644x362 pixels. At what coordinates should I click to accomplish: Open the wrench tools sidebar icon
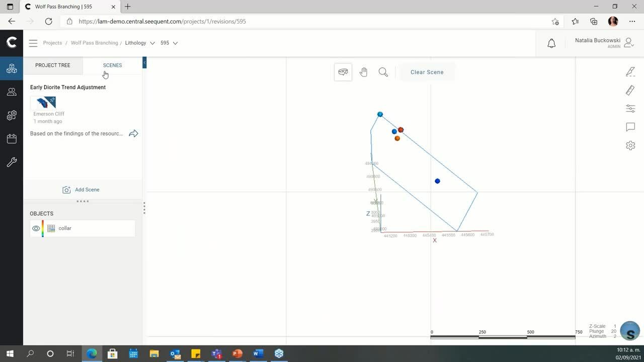click(x=12, y=162)
